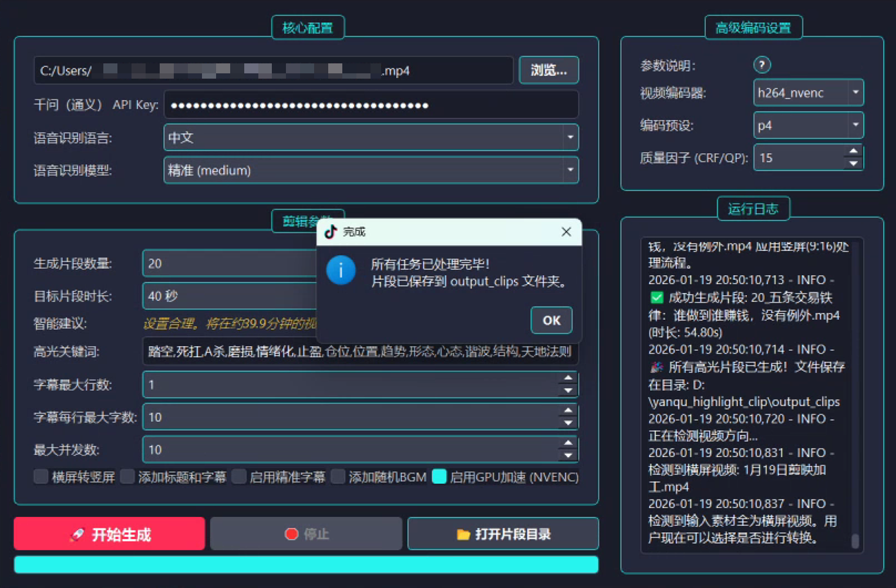Increase 字幕每行最大字数 with the up arrow
Viewport: 896px width, 588px height.
[x=568, y=411]
